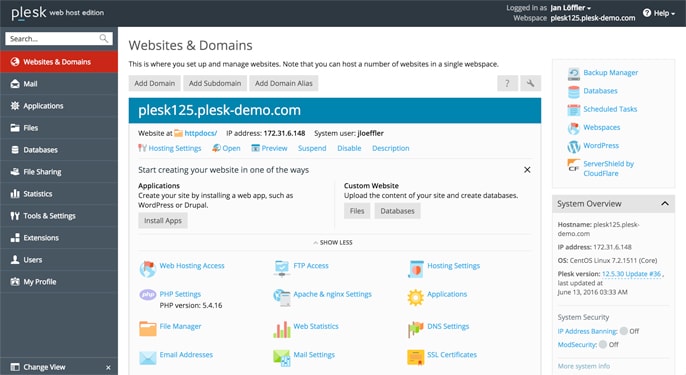
Task: Open Databases in the sidebar
Action: click(x=59, y=150)
